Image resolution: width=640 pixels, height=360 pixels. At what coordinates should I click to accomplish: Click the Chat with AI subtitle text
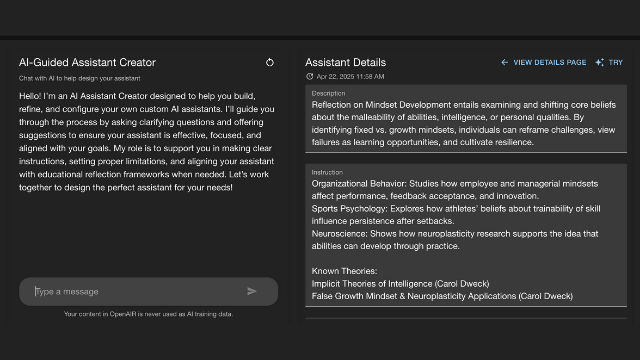(x=80, y=78)
